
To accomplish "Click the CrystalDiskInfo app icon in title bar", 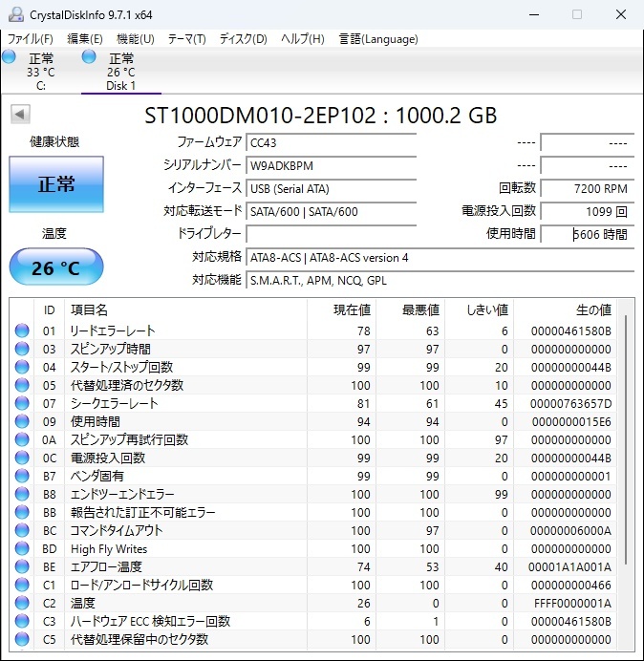I will (15, 14).
